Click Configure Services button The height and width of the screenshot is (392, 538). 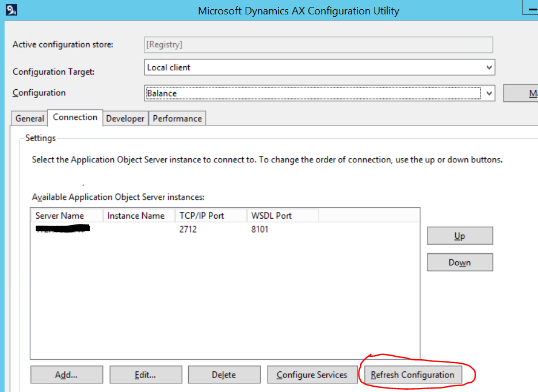312,375
